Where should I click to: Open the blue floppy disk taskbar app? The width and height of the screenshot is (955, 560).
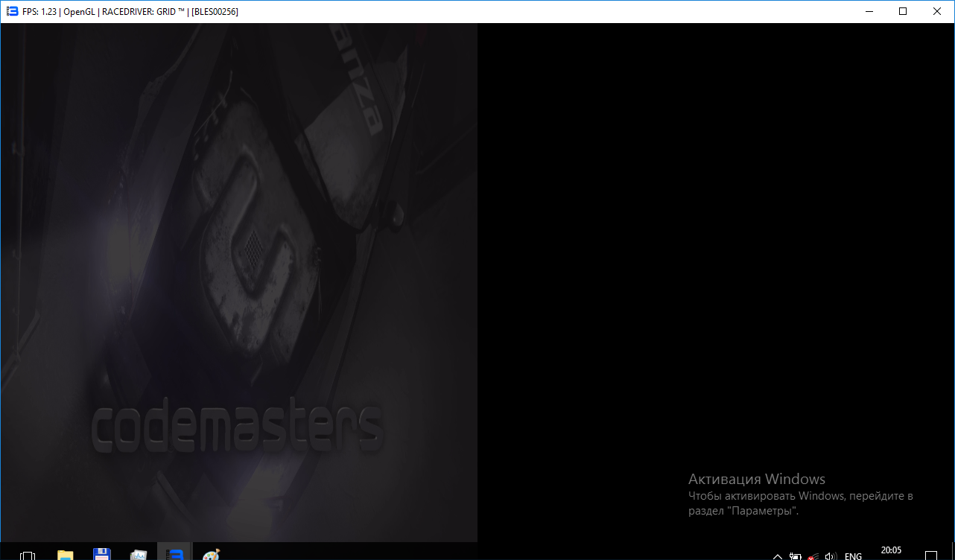(102, 555)
